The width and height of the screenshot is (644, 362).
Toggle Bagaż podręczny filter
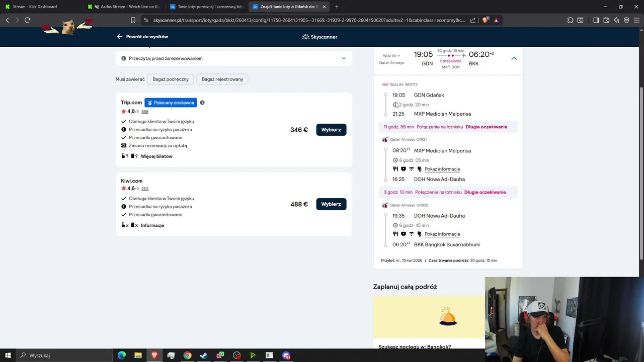coord(171,79)
